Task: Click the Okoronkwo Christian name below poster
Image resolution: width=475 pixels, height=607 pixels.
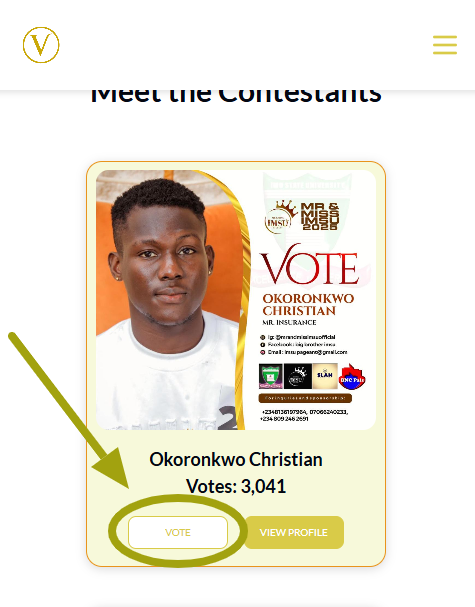Action: [236, 460]
